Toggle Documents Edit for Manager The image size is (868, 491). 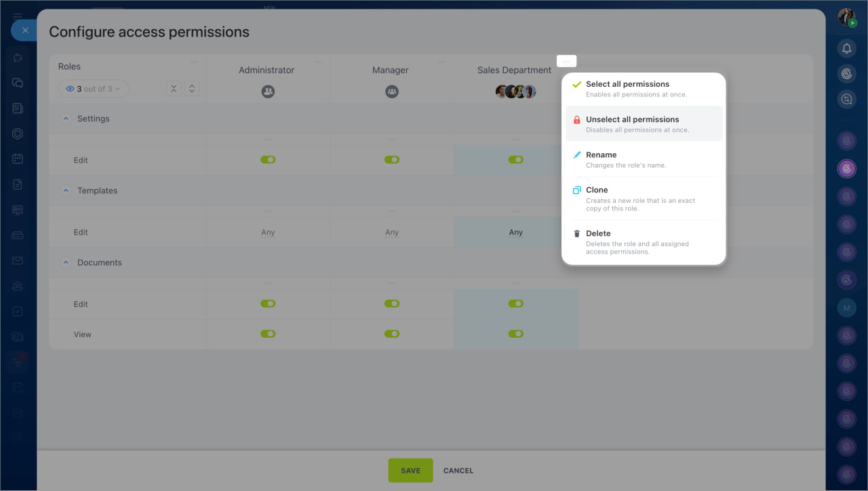[392, 304]
